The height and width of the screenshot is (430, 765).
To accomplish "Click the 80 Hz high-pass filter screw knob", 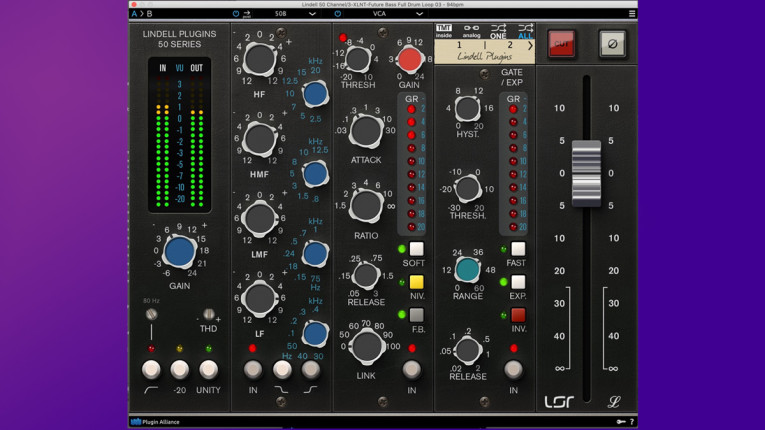I will (151, 314).
